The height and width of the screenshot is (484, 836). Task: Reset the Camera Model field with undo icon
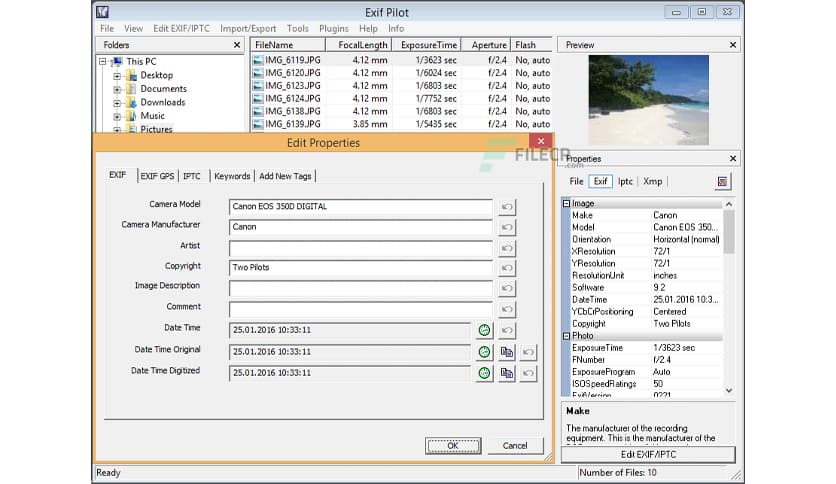point(507,207)
